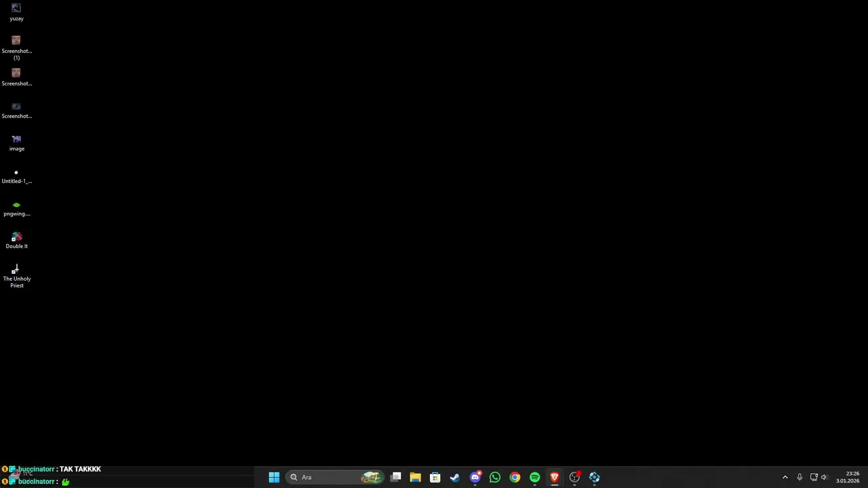Launch Microsoft Store from the taskbar
This screenshot has height=488, width=868.
point(435,477)
